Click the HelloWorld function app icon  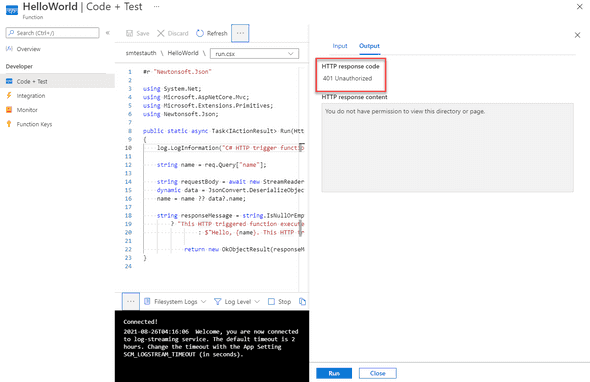[12, 10]
